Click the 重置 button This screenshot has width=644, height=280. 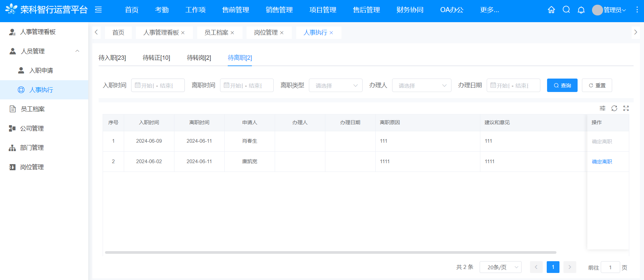[x=597, y=85]
